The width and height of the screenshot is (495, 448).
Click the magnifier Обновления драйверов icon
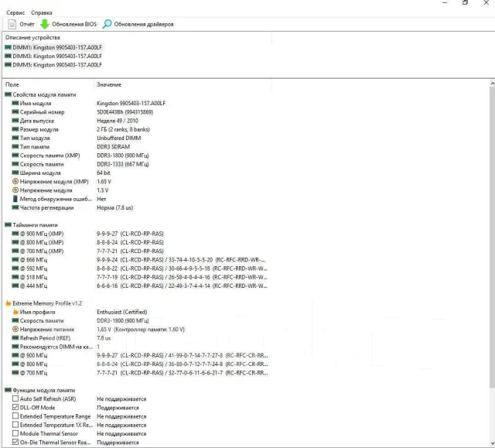107,24
